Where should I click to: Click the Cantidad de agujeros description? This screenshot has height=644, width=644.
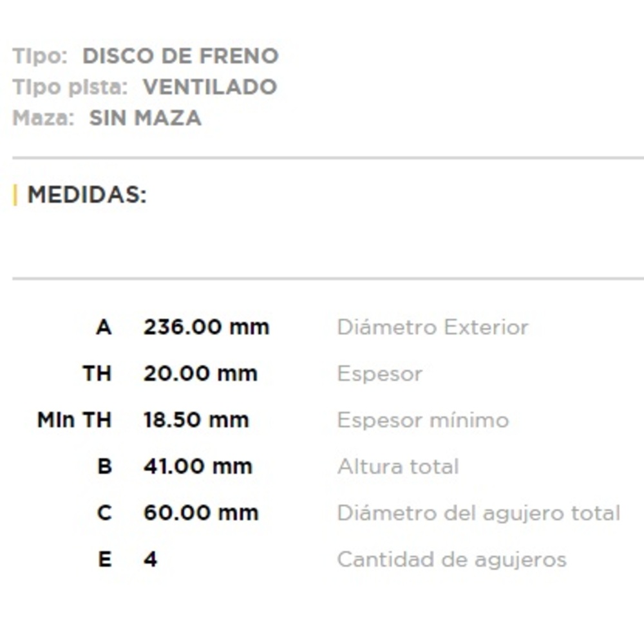(x=451, y=559)
